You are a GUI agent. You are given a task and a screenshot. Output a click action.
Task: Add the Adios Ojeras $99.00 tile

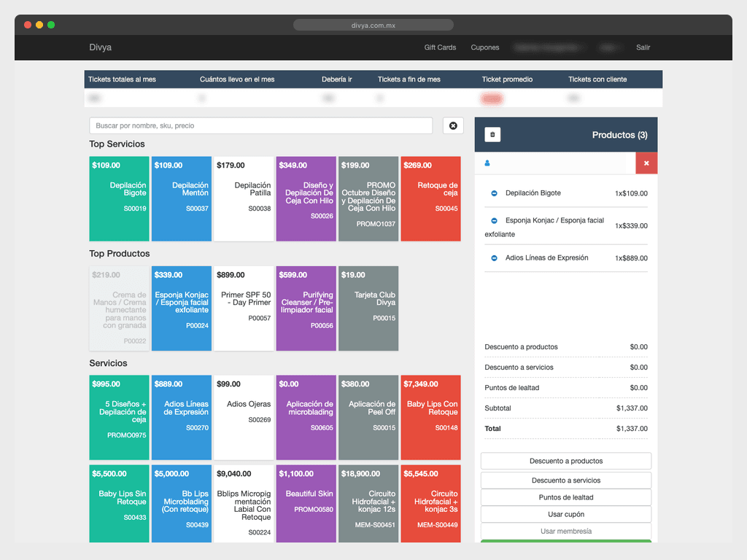244,417
